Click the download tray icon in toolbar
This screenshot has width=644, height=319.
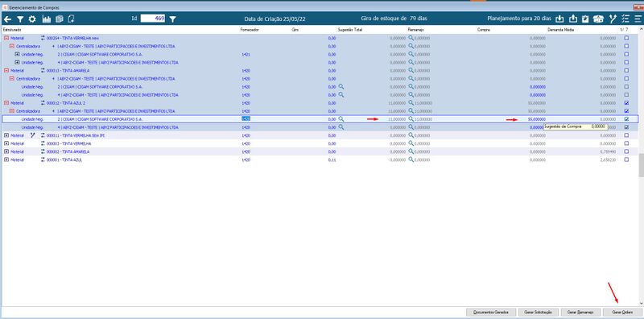559,19
